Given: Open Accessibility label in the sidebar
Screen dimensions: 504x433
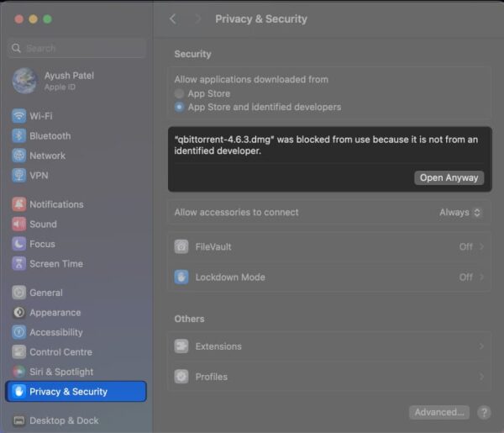Looking at the screenshot, I should click(56, 332).
